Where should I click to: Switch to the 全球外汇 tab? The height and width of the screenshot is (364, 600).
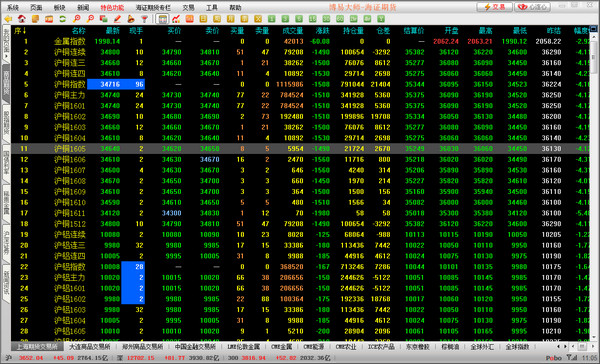[482, 347]
